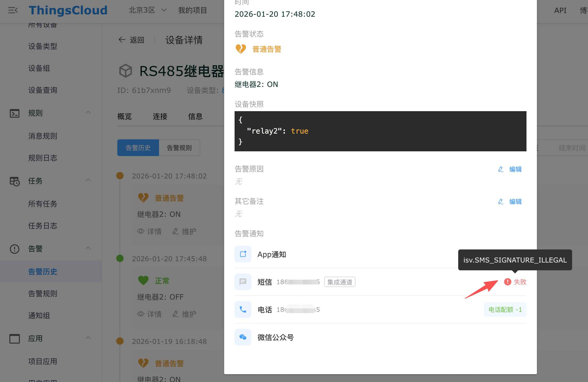The height and width of the screenshot is (382, 588).
Task: Click the 电话配额 -1 badge
Action: coord(505,309)
